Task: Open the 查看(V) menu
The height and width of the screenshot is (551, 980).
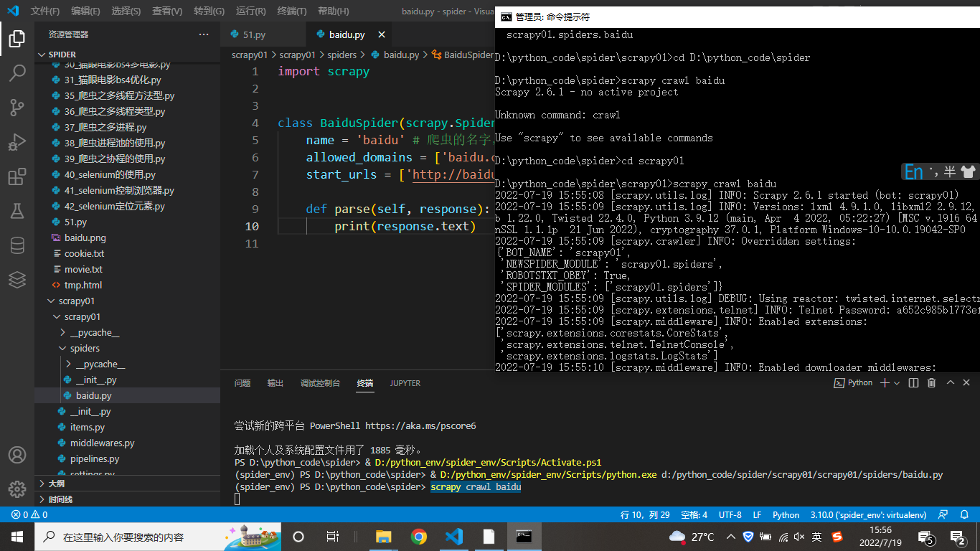Action: 167,11
